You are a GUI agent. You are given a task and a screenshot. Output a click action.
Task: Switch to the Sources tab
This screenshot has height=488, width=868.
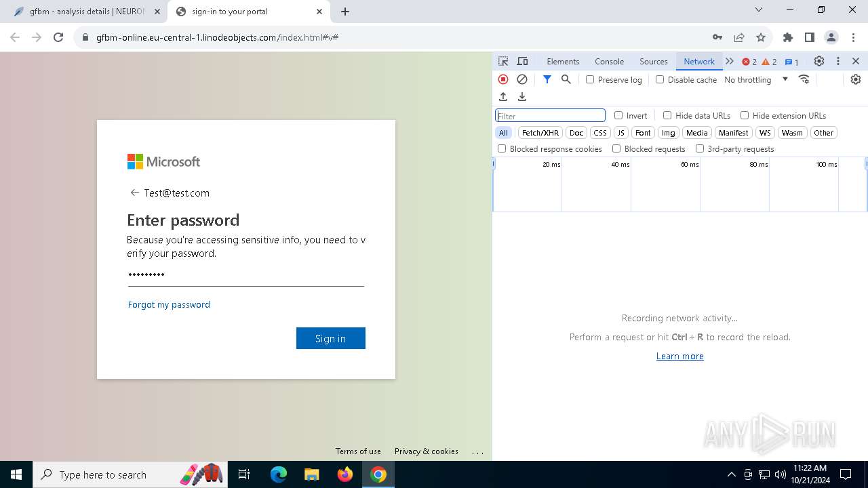click(654, 61)
